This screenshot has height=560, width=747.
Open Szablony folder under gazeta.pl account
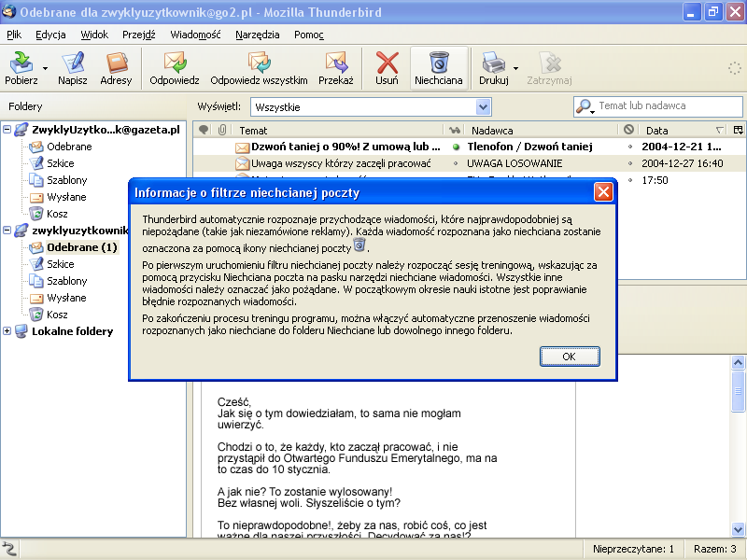click(66, 180)
